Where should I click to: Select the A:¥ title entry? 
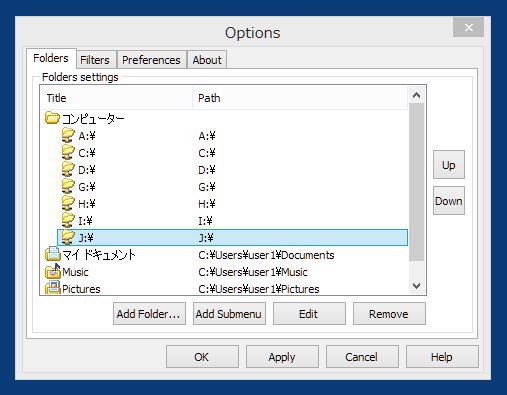pos(87,136)
